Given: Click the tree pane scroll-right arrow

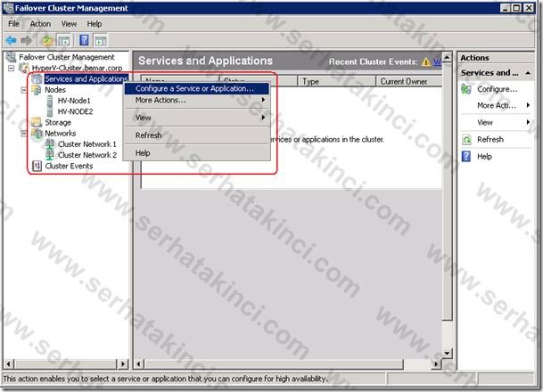Looking at the screenshot, I should (123, 363).
